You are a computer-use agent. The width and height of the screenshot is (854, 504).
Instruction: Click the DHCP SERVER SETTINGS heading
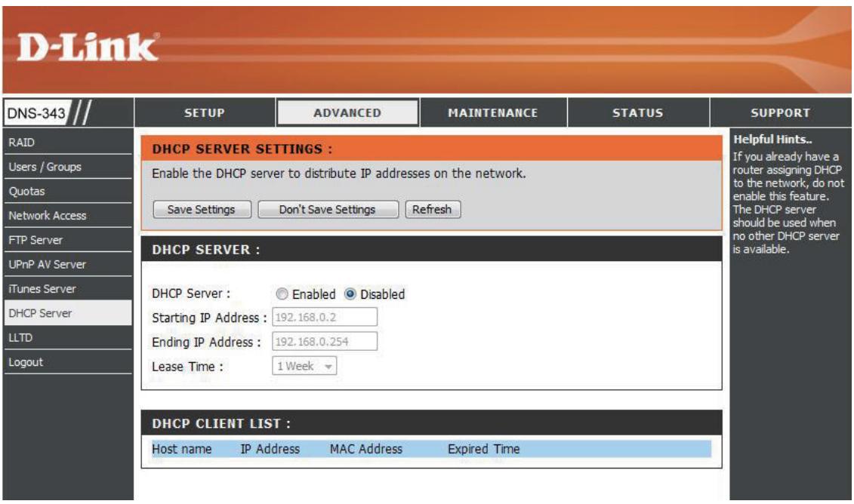coord(242,149)
